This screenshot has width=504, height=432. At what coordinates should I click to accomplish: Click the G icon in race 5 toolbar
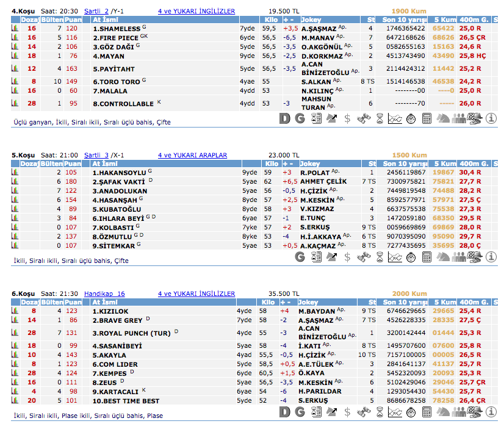pyautogui.click(x=300, y=257)
